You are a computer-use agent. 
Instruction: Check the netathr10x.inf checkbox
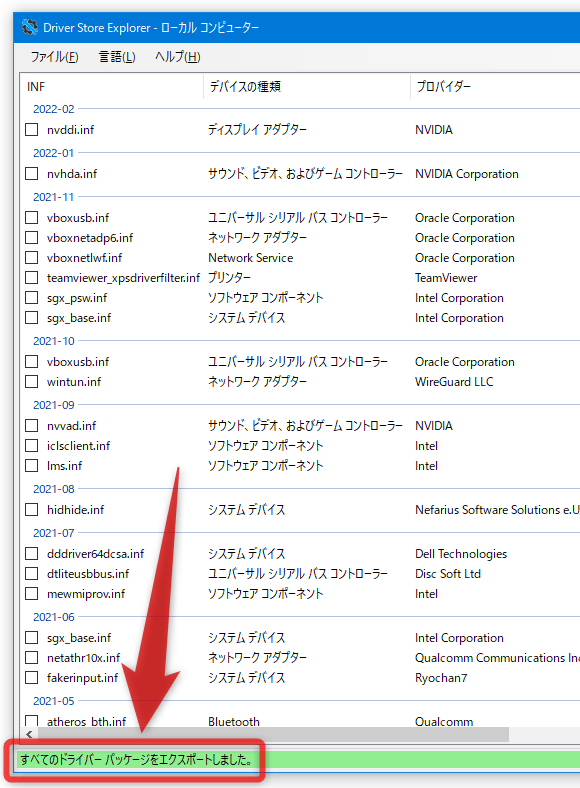coord(32,658)
